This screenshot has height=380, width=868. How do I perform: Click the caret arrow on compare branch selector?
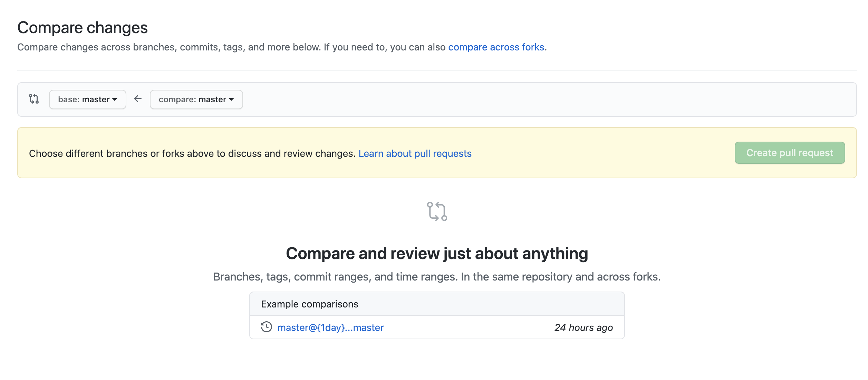[232, 99]
